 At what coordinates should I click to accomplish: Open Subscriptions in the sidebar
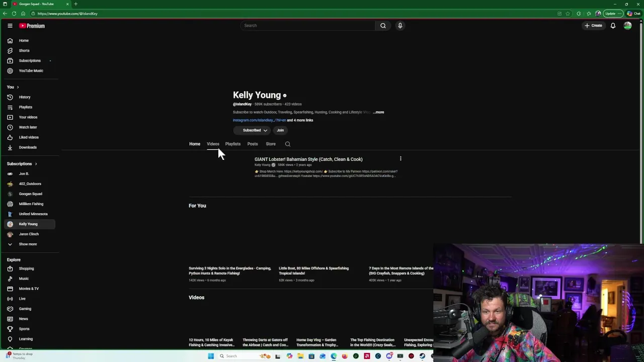coord(29,61)
